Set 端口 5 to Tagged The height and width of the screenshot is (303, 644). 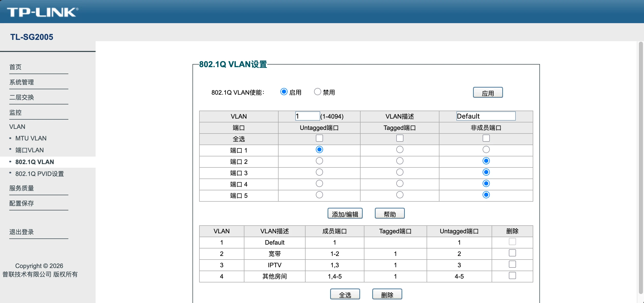click(x=400, y=195)
